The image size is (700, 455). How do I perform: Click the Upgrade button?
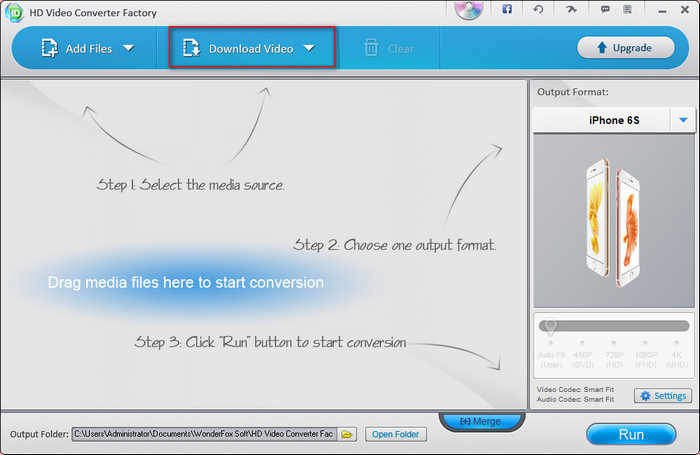tap(625, 47)
